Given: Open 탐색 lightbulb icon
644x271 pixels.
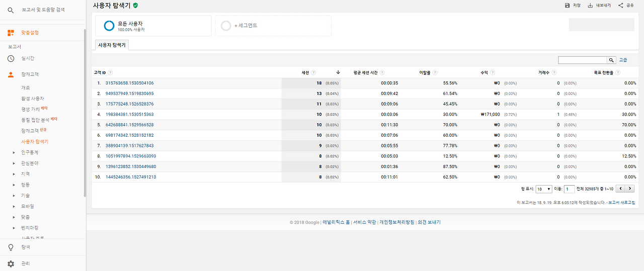Looking at the screenshot, I should pyautogui.click(x=11, y=247).
